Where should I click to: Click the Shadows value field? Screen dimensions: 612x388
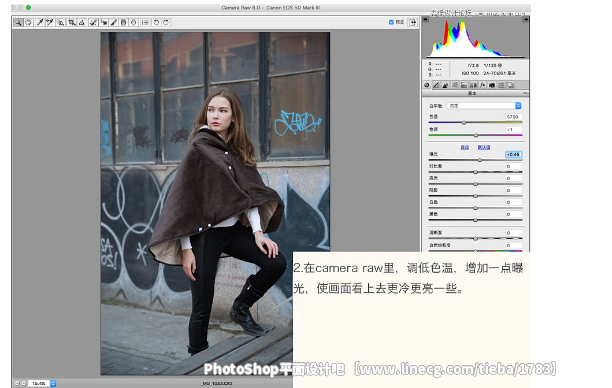click(x=513, y=190)
